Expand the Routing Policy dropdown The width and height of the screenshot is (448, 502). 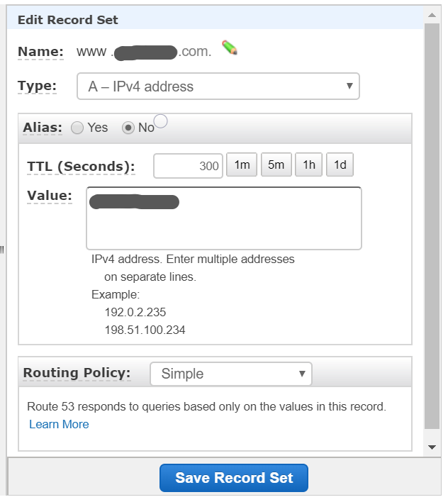(x=230, y=374)
